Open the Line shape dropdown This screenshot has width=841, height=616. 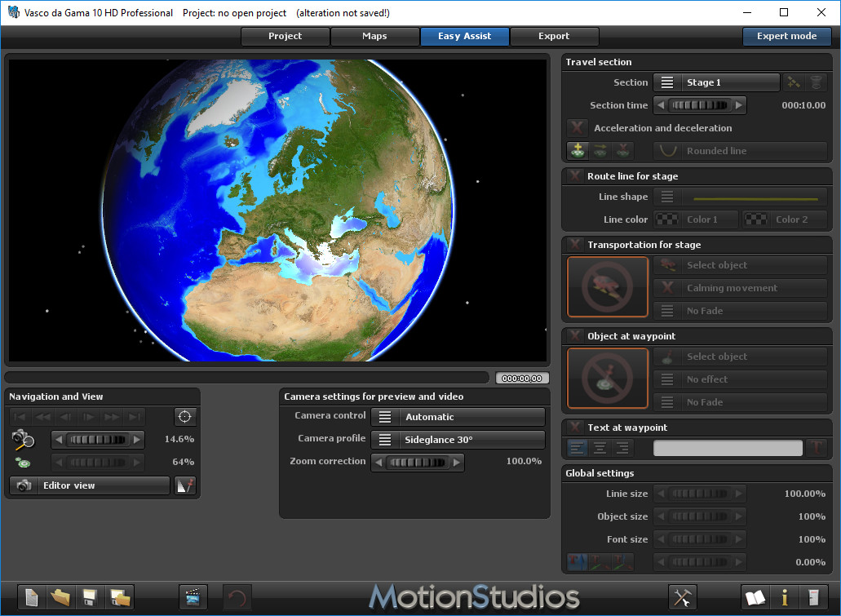click(x=740, y=197)
